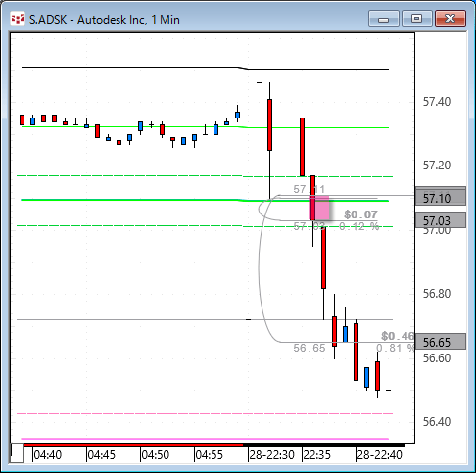Maximize the S.ADSK chart window
476x473 pixels.
417,19
